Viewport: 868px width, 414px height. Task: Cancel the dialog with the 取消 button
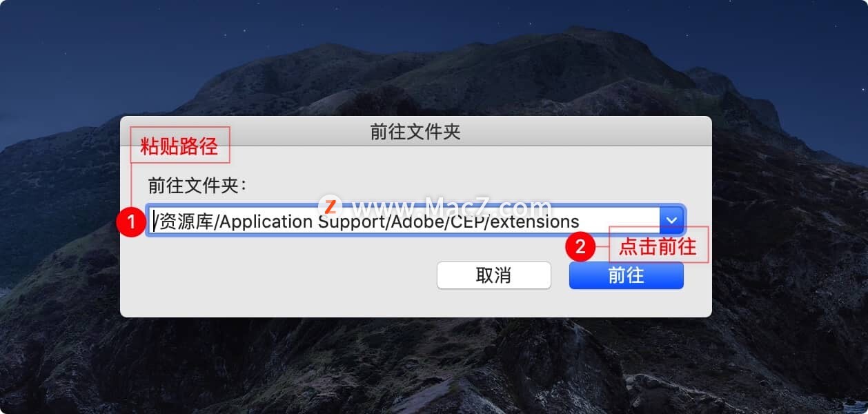(x=493, y=275)
